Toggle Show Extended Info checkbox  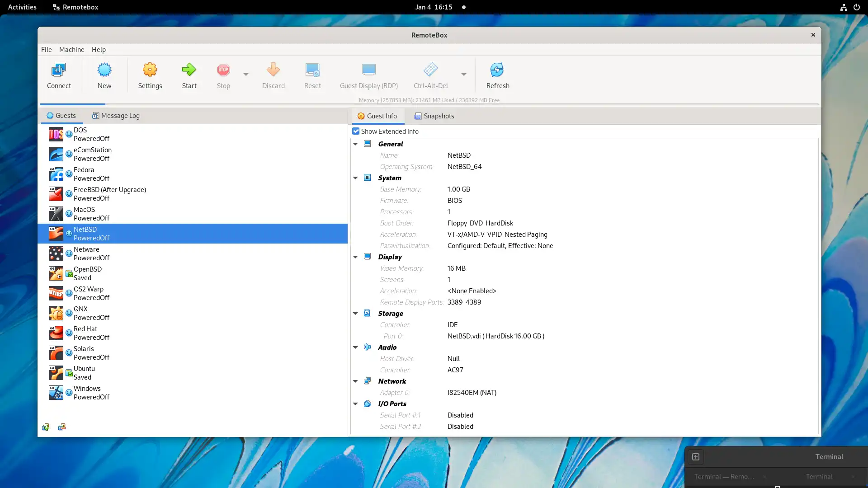pos(356,131)
